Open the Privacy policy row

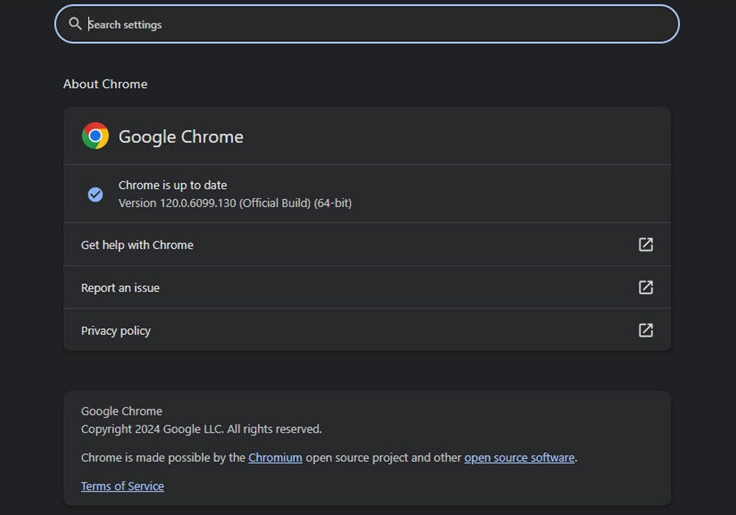pos(116,331)
